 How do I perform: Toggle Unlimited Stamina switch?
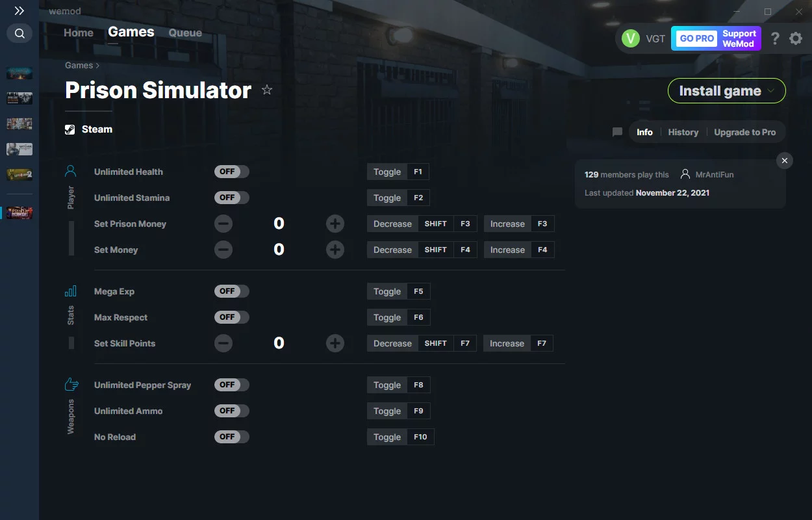pos(232,198)
